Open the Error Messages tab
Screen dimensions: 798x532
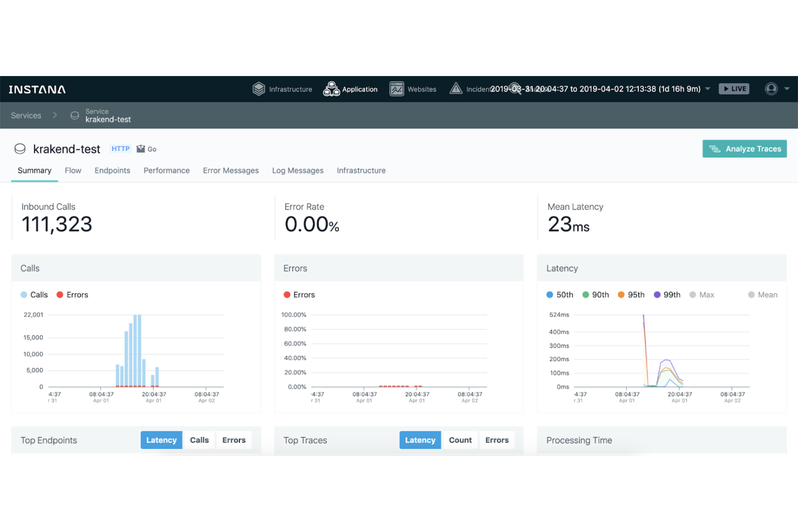(x=231, y=170)
